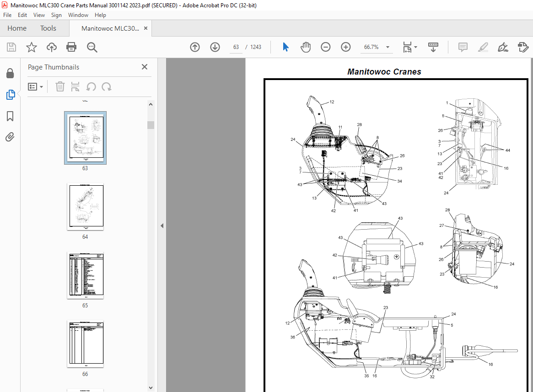The image size is (533, 392).
Task: Open fit page options icon
Action: [x=409, y=47]
